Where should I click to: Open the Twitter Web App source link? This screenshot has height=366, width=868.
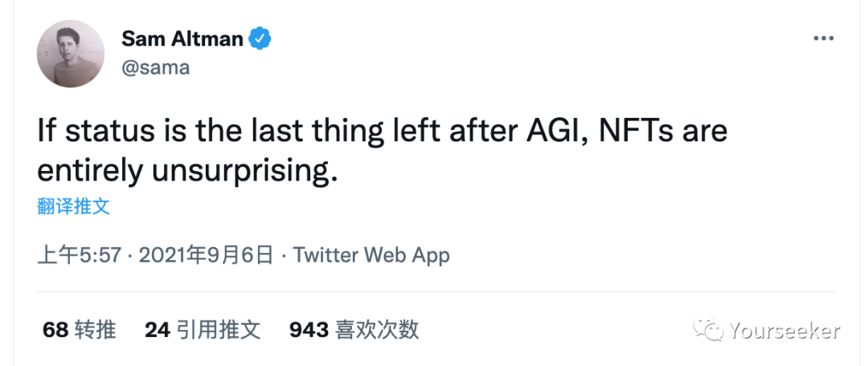pos(371,255)
